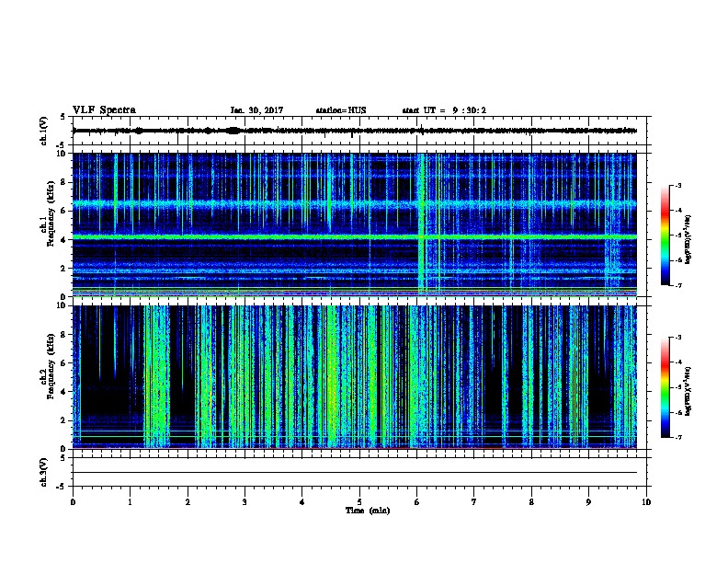
Task: Click the strong 4 kHz band in ch.1 spectrogram
Action: [355, 237]
